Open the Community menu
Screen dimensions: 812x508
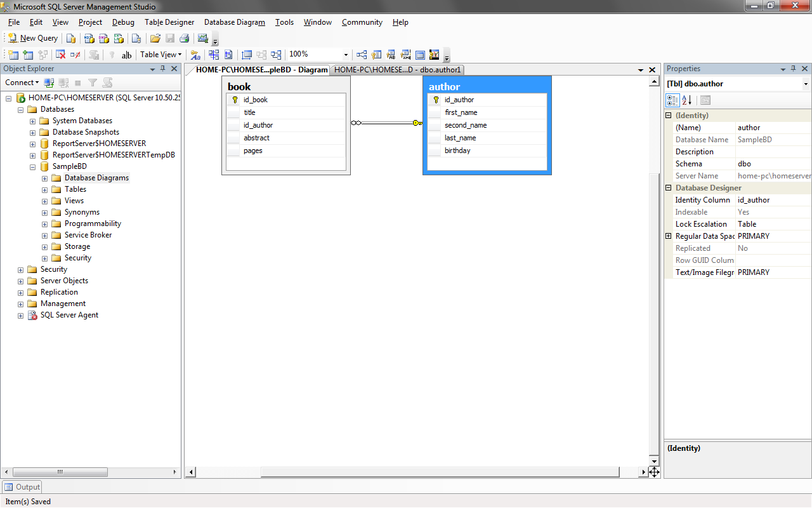click(x=362, y=22)
